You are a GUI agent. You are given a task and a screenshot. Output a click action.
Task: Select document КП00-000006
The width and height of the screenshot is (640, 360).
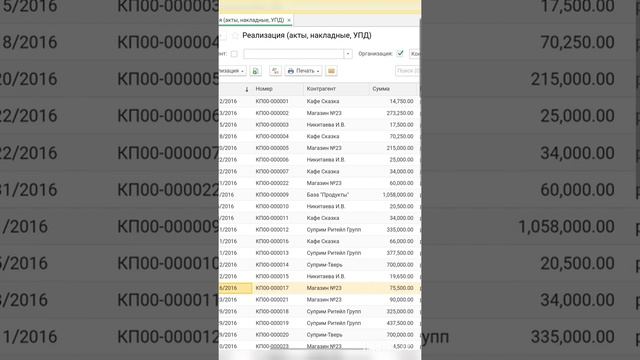pos(272,160)
